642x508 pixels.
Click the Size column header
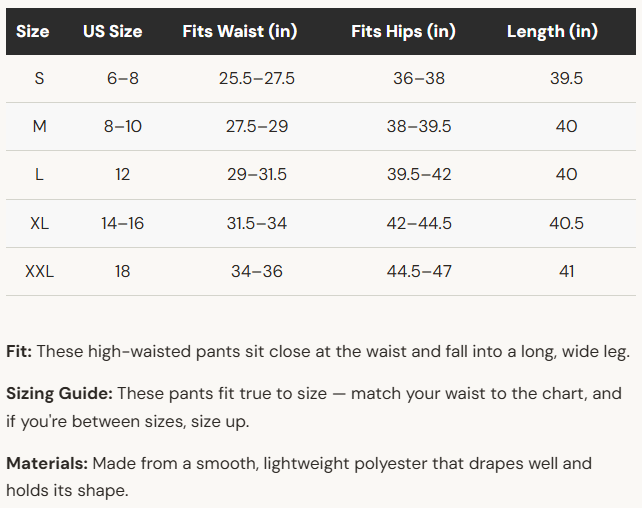[33, 32]
